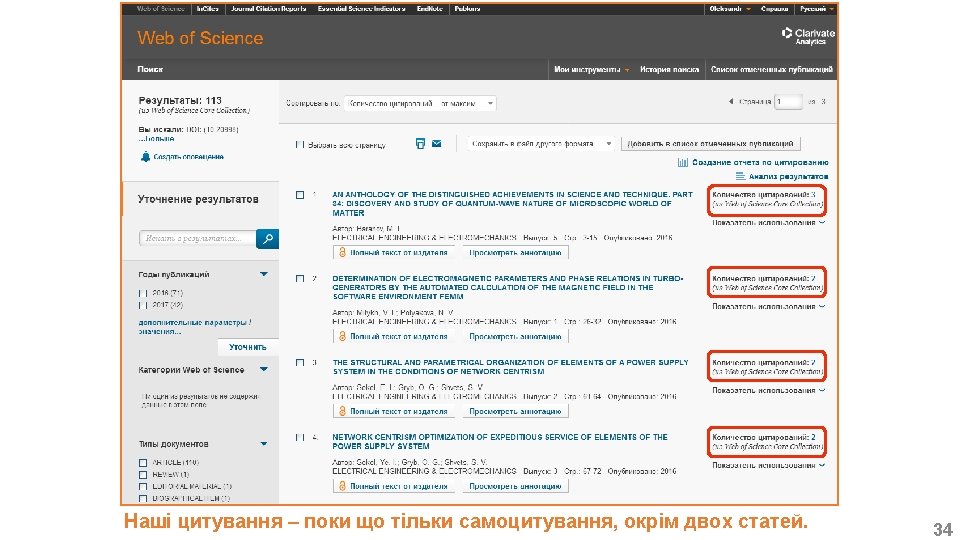Click the print icon above results

tap(420, 143)
